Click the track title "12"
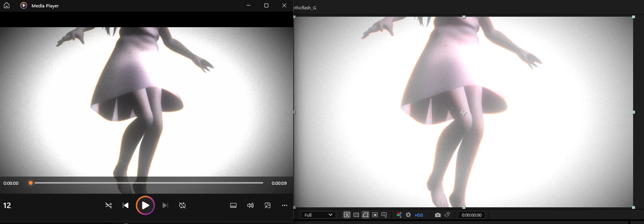The image size is (644, 224). (x=7, y=205)
